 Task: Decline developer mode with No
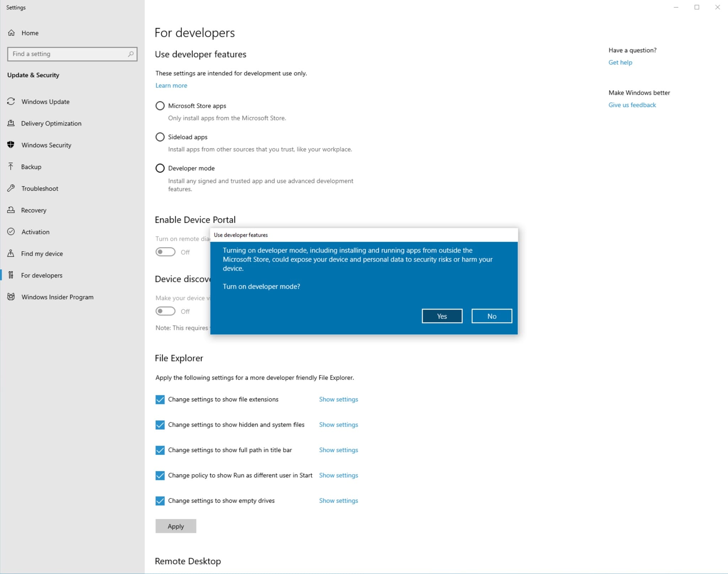(x=492, y=316)
